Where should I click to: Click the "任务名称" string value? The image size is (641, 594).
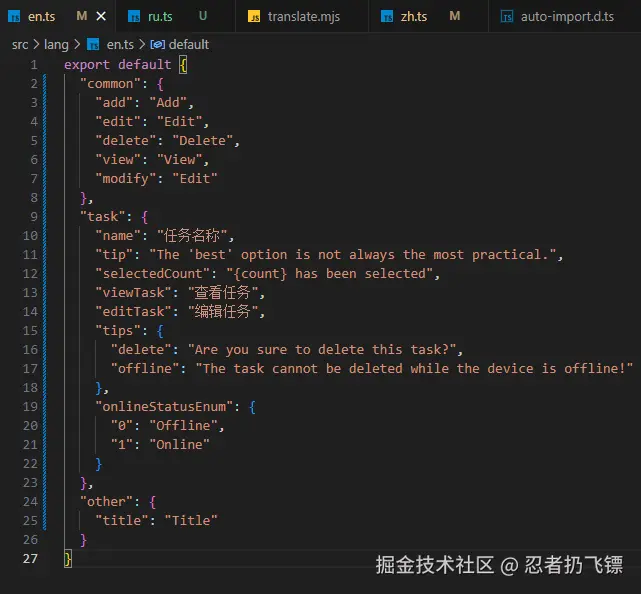click(191, 235)
